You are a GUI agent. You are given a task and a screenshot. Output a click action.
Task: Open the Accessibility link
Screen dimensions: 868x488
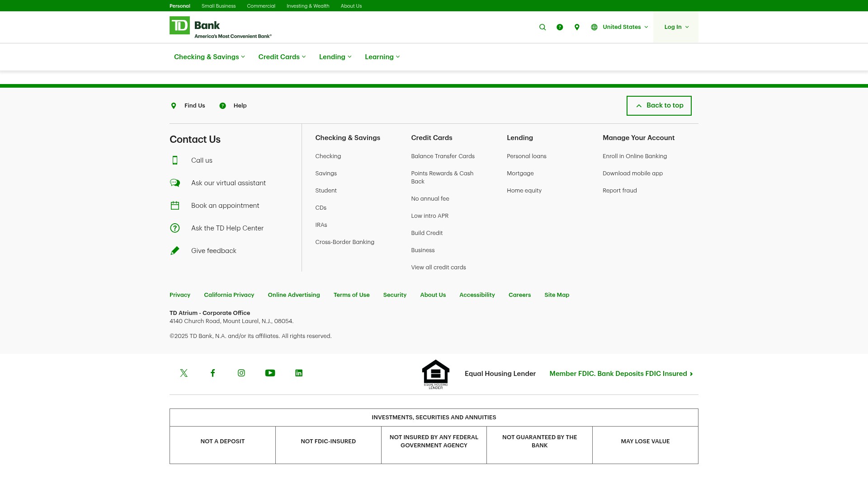(477, 295)
